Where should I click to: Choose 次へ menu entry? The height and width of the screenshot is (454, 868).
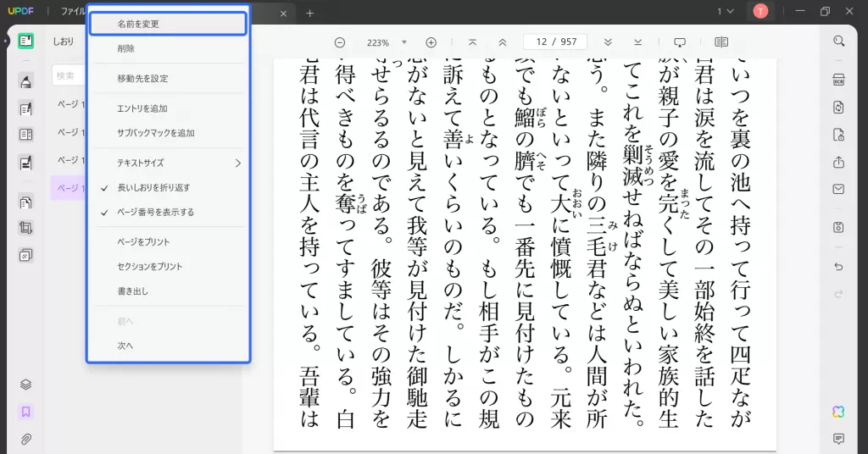(169, 346)
